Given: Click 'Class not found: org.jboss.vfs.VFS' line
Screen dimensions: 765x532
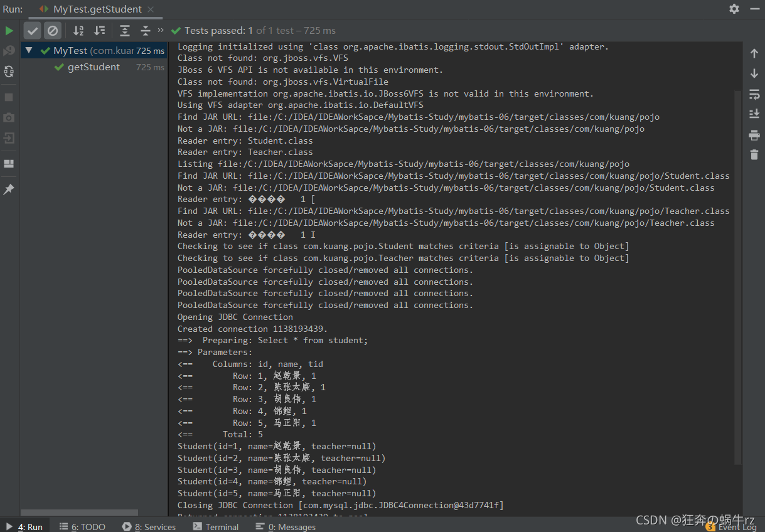Looking at the screenshot, I should 263,58.
